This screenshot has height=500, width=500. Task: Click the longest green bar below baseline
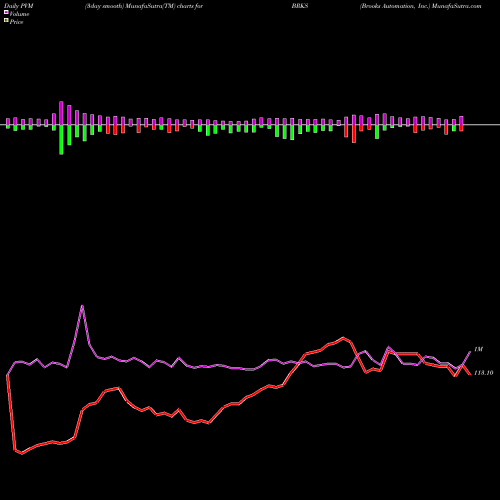[61, 140]
